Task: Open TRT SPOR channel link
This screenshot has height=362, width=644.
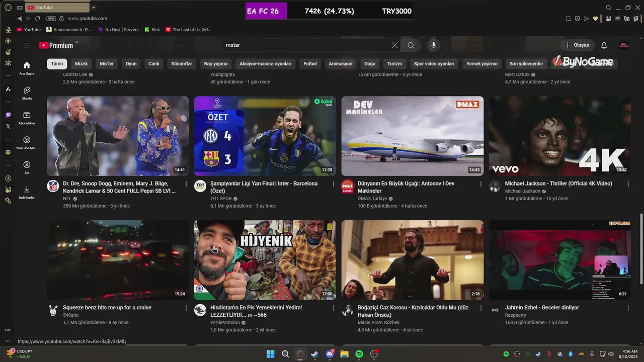Action: [221, 199]
